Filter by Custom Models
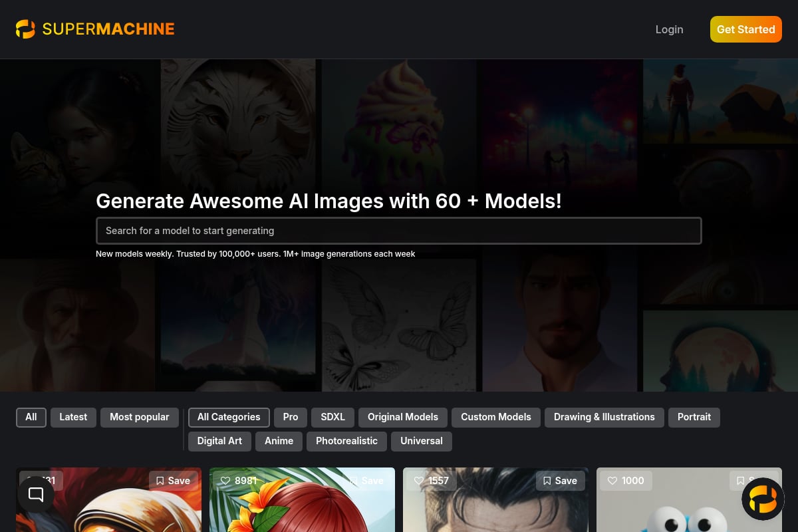The image size is (798, 532). pos(496,418)
